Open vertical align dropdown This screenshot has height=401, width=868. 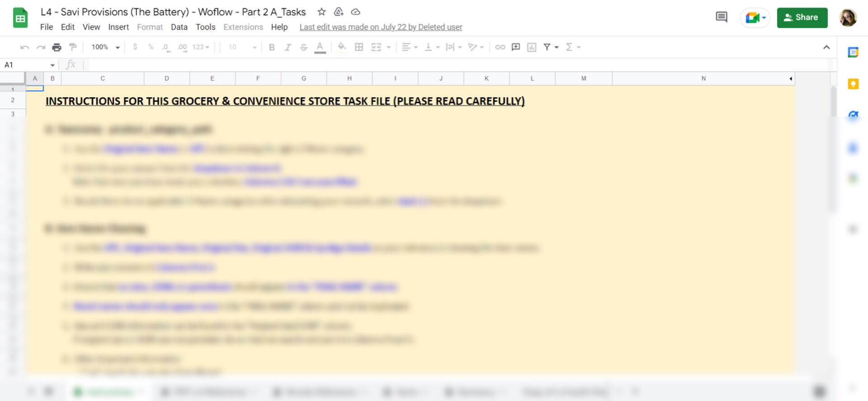click(x=432, y=47)
